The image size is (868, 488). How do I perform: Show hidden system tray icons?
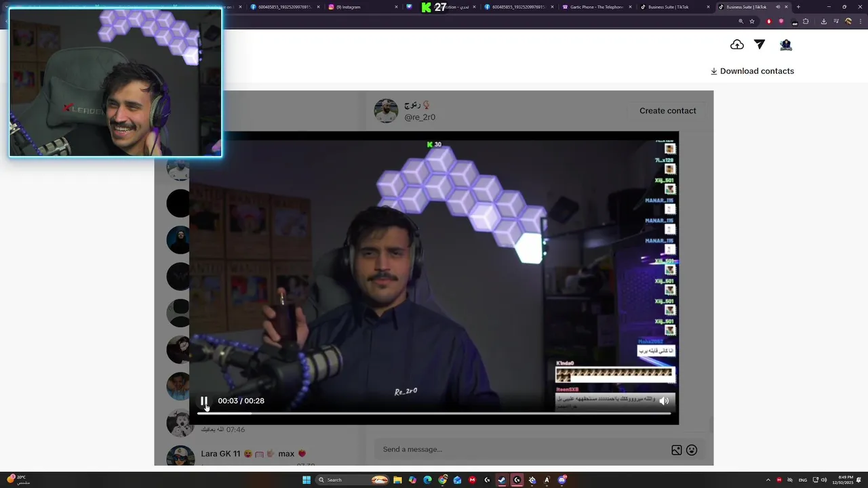[x=768, y=480]
